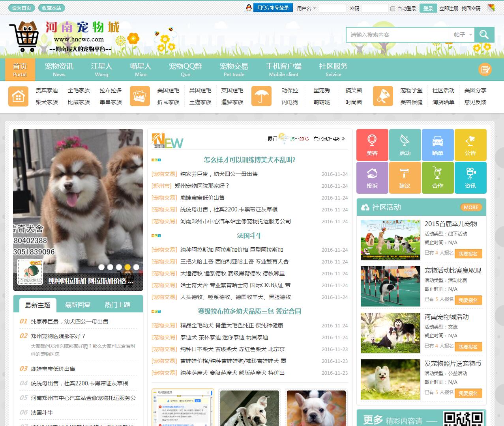Open the 首页 Portal nav tab
Screen dimensions: 504x426
point(20,69)
